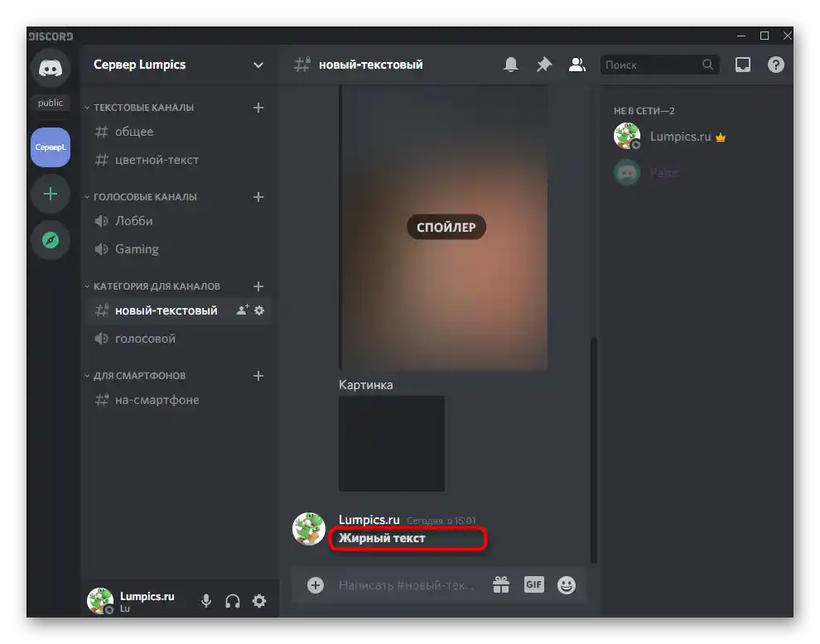
Task: Show pinned messages pin icon
Action: [x=544, y=65]
